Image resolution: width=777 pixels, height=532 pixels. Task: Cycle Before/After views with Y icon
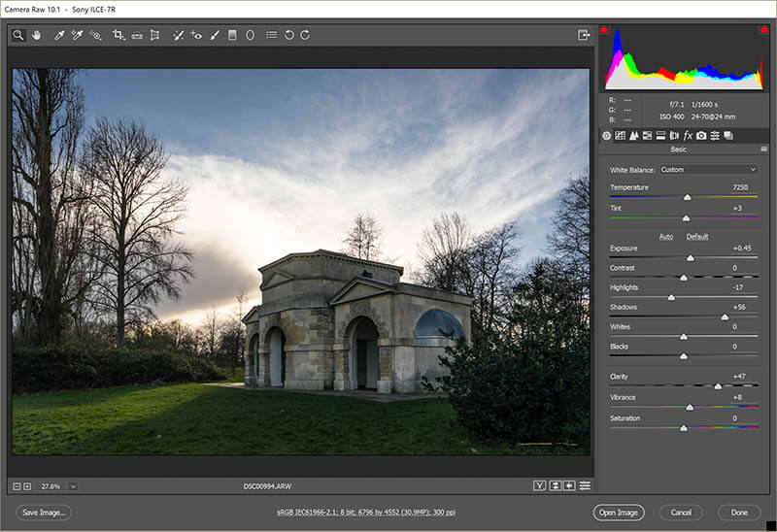click(540, 486)
